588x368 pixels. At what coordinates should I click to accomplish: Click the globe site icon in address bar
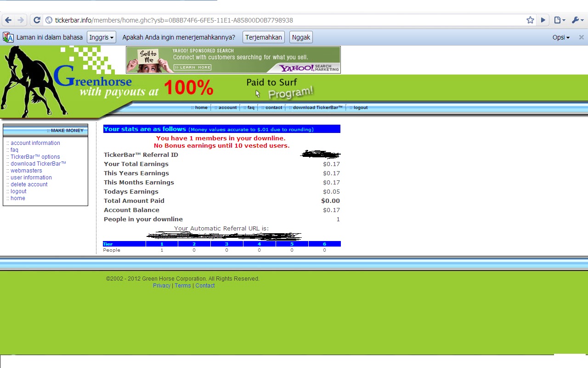coord(49,20)
